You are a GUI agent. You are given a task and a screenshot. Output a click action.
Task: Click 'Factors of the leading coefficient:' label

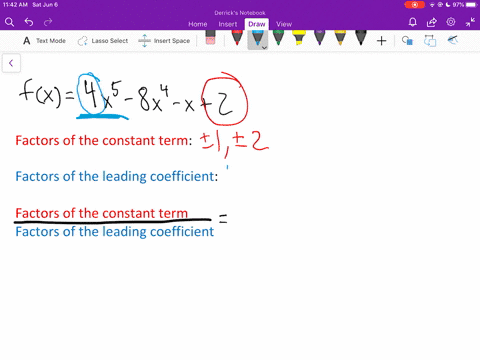click(117, 176)
